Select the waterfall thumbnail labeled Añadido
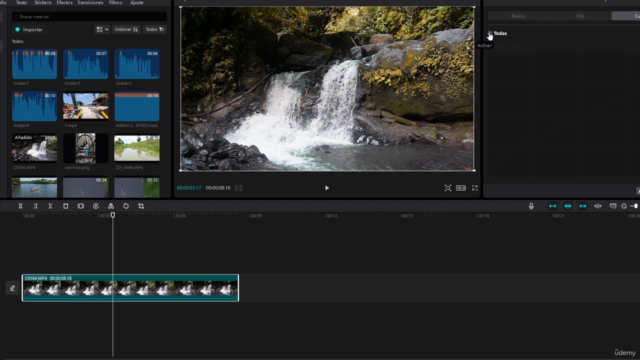Viewport: 640px width, 360px height. 34,148
